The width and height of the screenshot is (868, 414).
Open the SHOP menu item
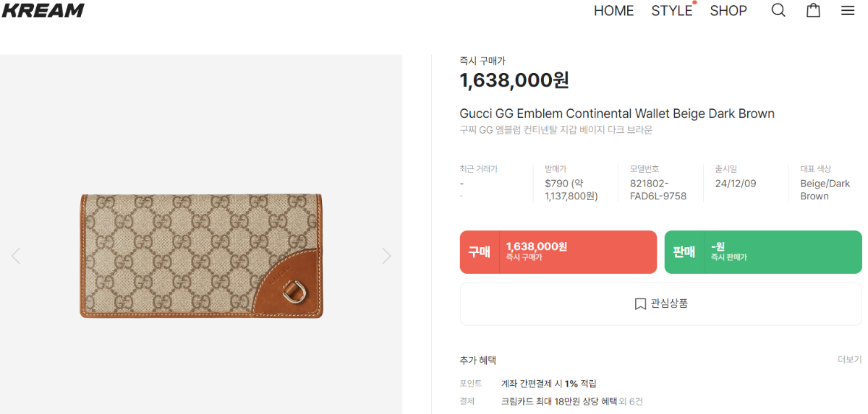pos(728,11)
